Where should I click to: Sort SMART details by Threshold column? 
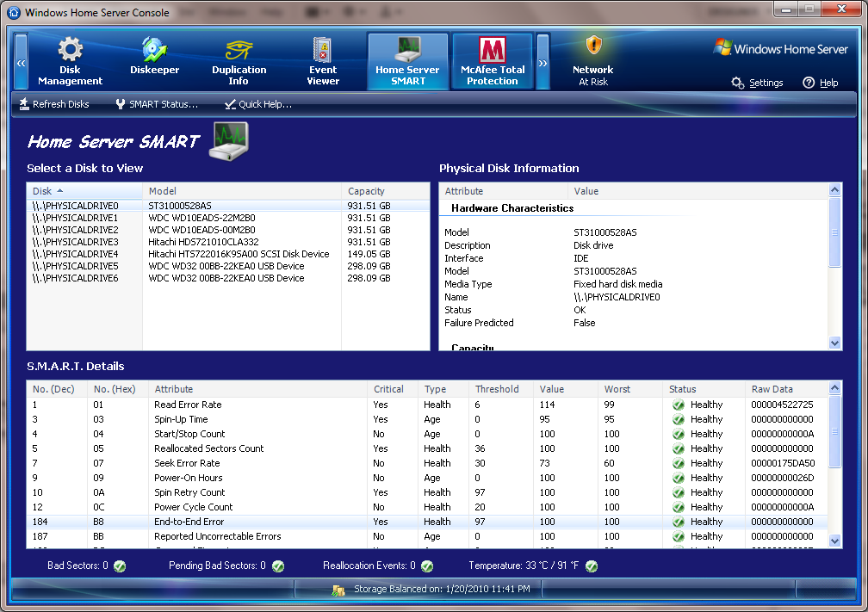(501, 389)
